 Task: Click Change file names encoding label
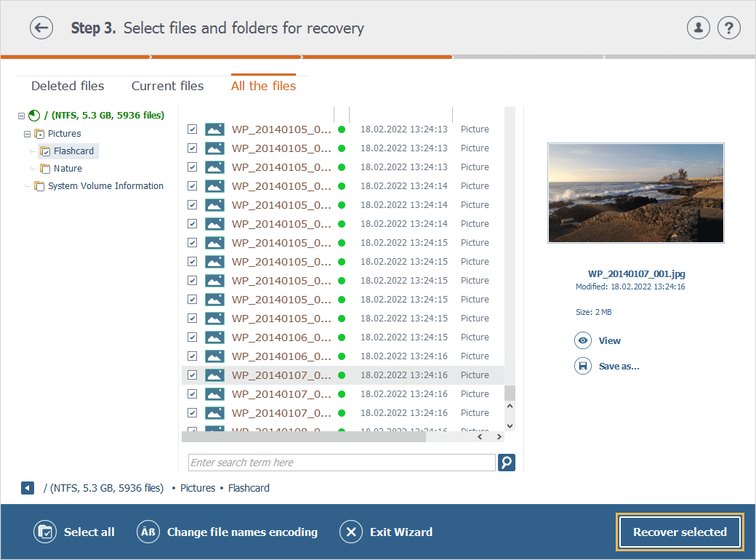coord(243,532)
